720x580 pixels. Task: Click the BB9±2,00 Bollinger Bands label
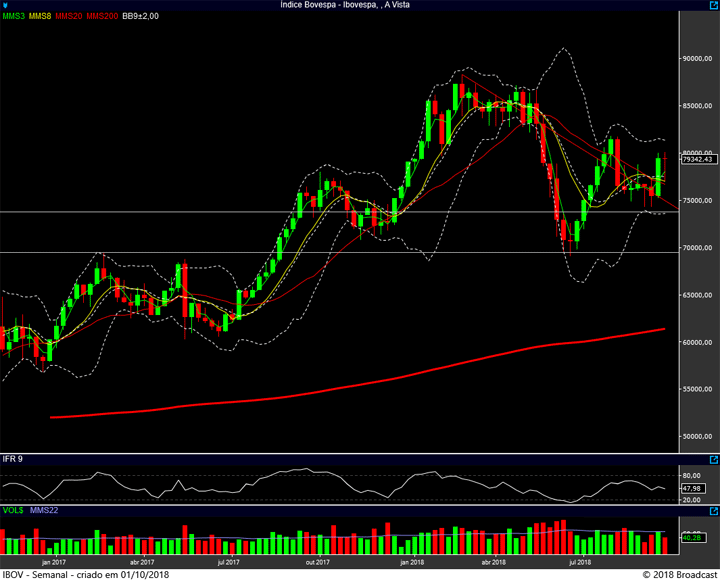pyautogui.click(x=141, y=16)
